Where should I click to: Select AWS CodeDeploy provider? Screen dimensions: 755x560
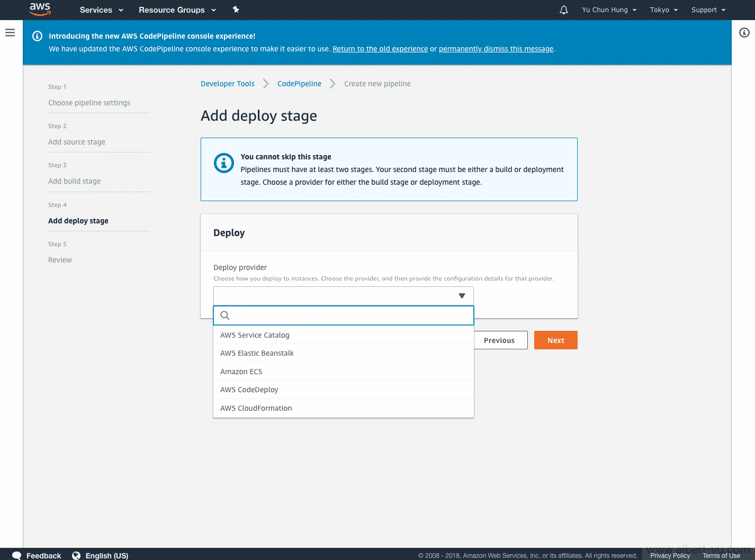tap(344, 390)
